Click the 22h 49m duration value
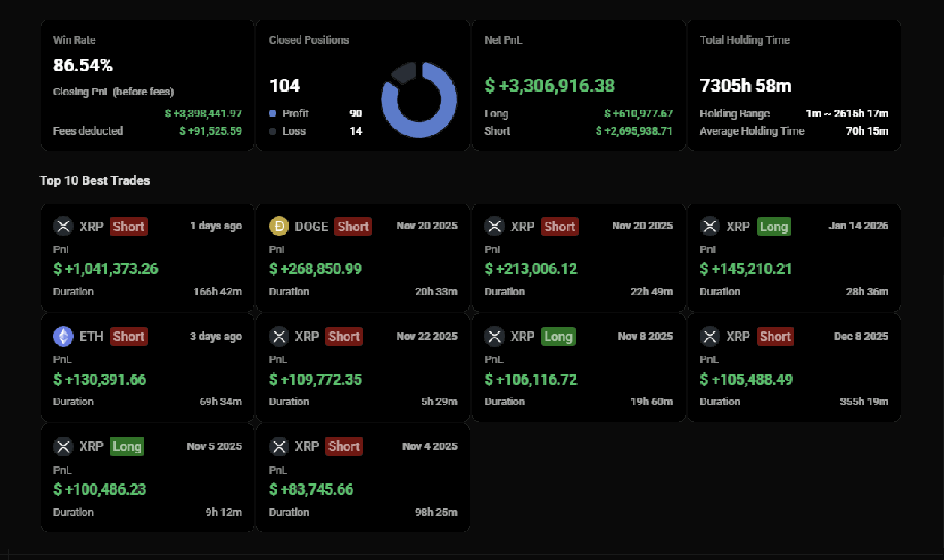Screen dimensions: 944x560 652,292
